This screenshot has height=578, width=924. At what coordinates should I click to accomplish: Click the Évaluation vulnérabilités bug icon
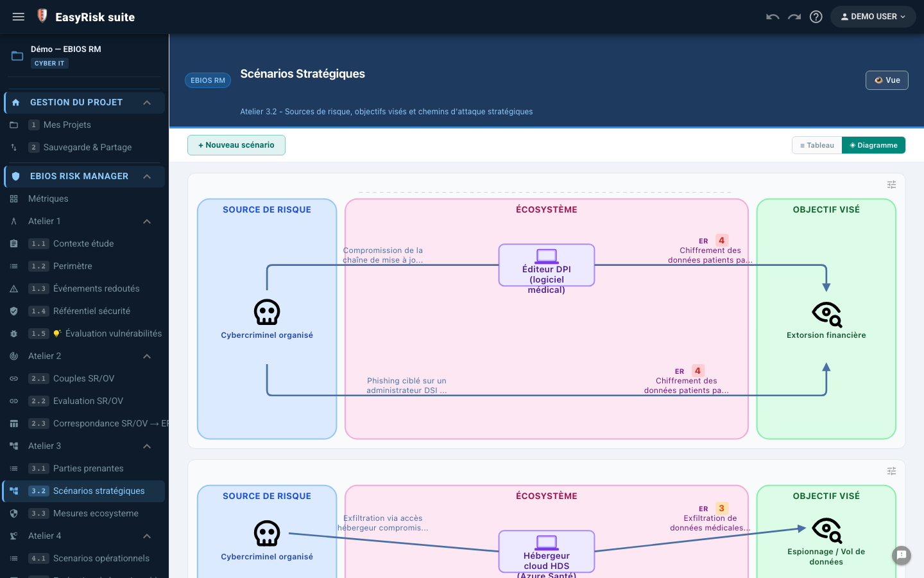coord(13,334)
